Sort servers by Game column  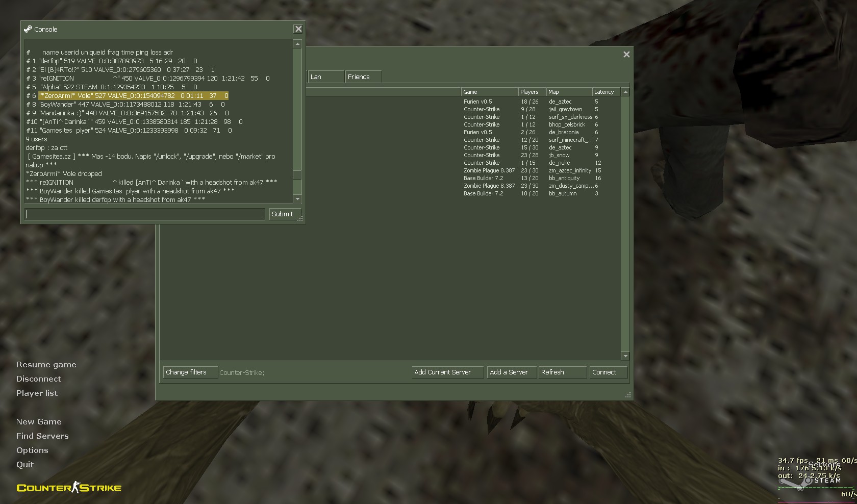coord(489,92)
